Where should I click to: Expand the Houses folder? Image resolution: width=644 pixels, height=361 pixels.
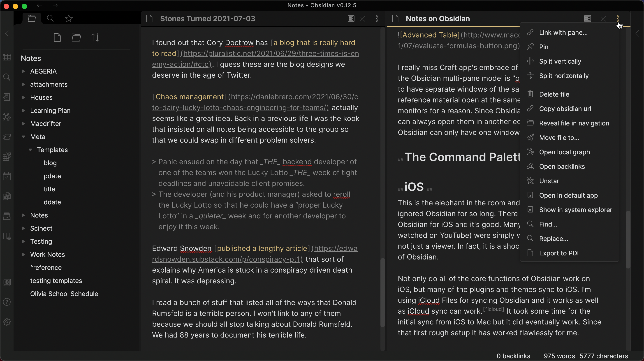click(23, 97)
